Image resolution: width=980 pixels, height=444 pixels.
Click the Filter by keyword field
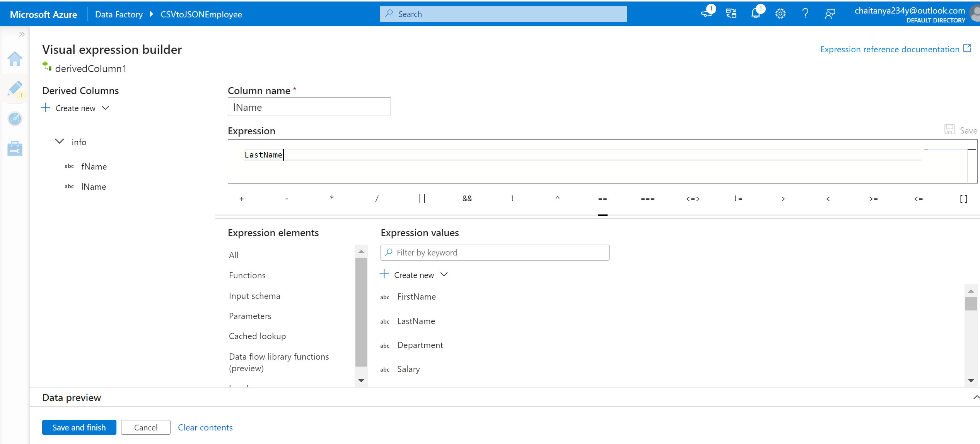[x=495, y=252]
